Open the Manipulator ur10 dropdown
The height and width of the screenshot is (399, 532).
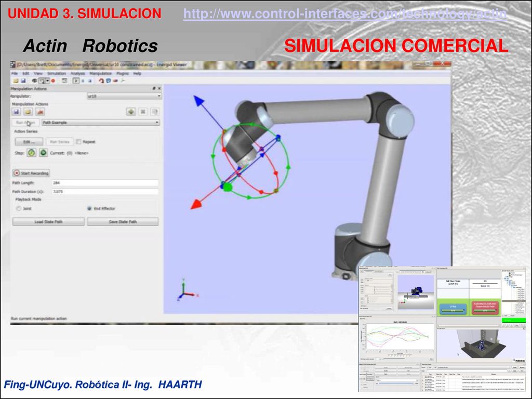[124, 96]
